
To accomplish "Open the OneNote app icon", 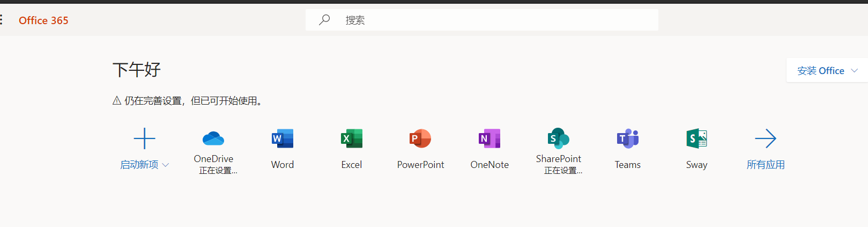I will coord(489,138).
